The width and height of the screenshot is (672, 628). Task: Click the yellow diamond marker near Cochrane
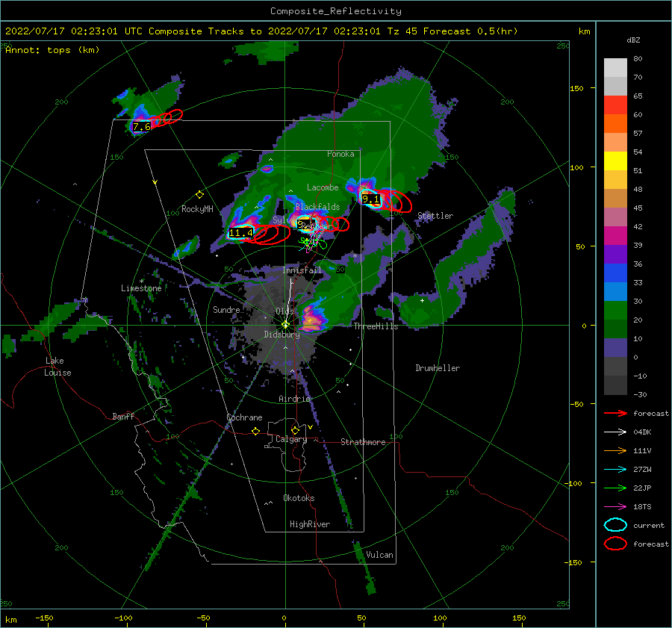[255, 431]
